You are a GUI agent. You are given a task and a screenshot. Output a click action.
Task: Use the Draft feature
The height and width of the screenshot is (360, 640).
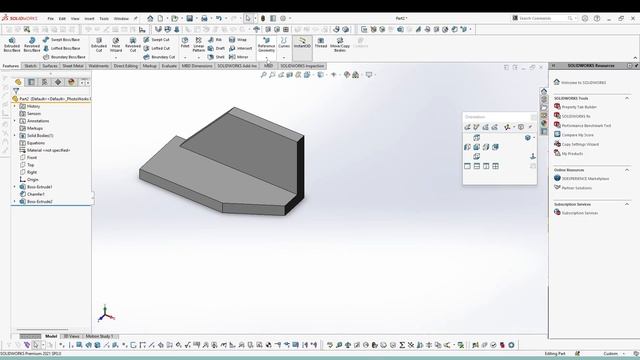pos(216,48)
